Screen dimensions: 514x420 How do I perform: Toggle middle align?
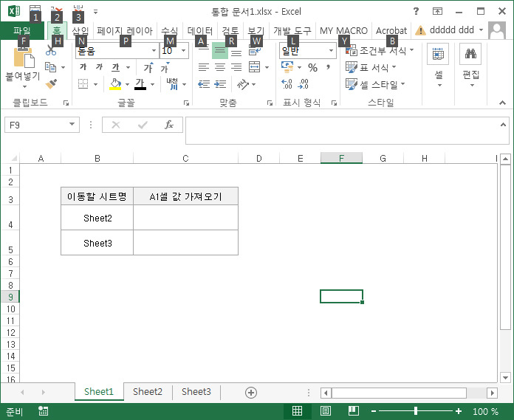tap(220, 50)
